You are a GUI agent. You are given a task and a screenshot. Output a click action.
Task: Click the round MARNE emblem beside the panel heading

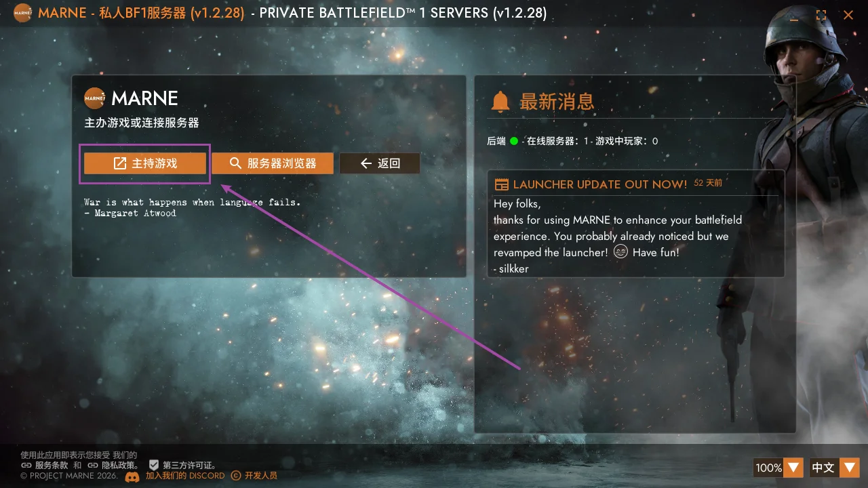95,98
